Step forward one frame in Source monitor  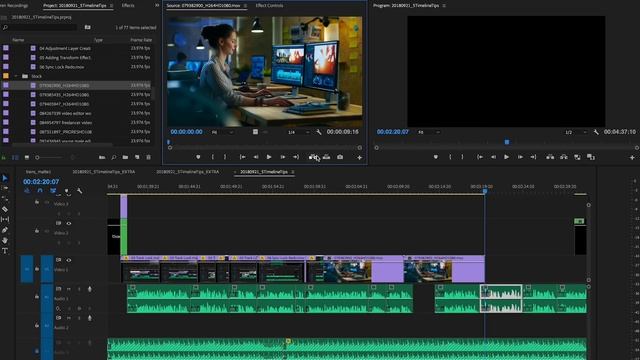(x=282, y=157)
